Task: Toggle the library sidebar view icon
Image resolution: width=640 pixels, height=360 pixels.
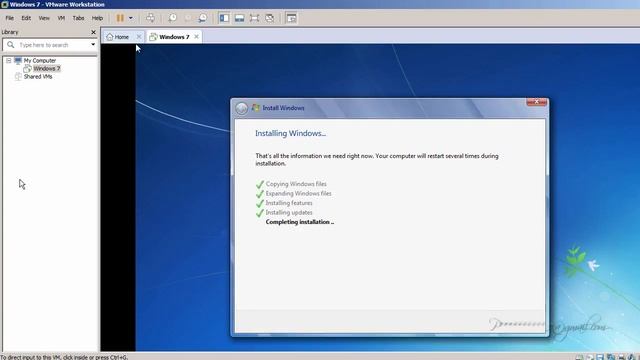Action: click(224, 18)
